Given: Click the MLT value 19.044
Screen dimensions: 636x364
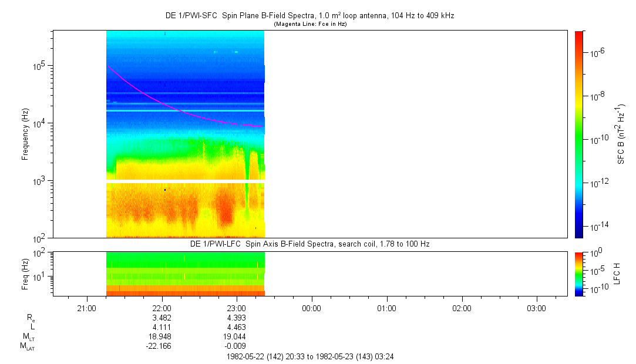Looking at the screenshot, I should [x=237, y=336].
